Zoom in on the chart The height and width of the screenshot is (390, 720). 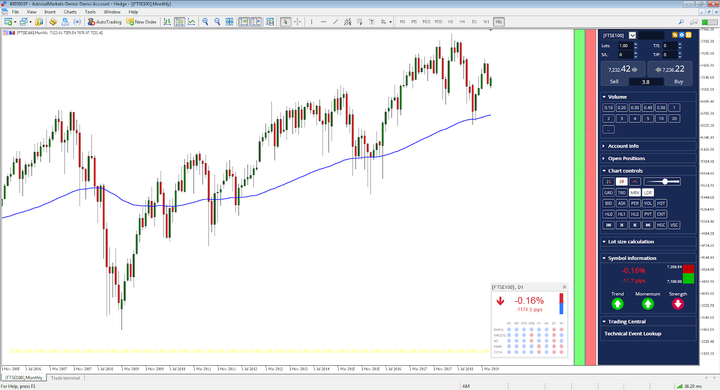[205, 22]
